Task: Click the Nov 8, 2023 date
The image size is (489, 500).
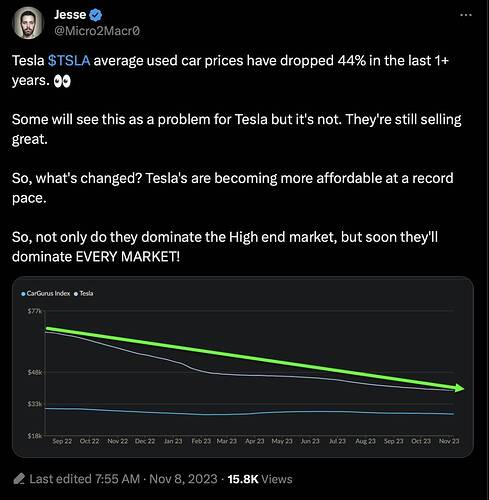Action: coord(183,479)
